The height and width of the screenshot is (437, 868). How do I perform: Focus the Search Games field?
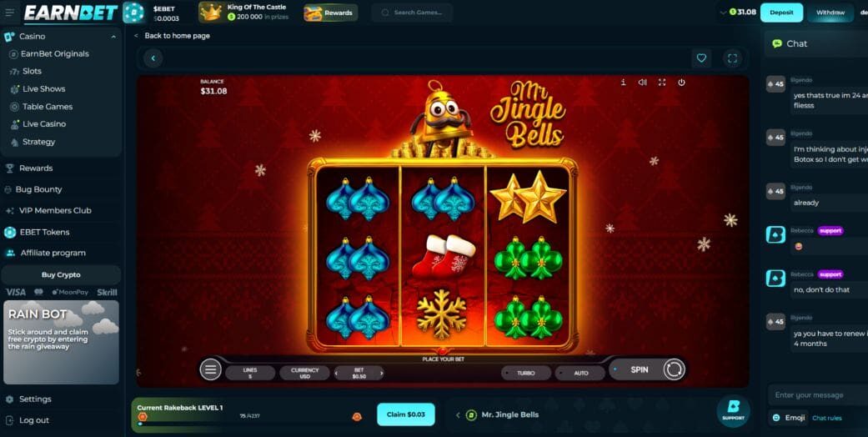(412, 13)
